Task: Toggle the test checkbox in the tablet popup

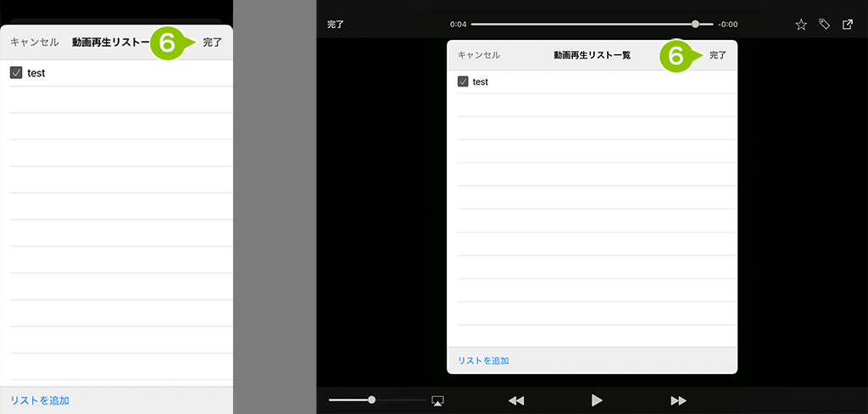Action: pyautogui.click(x=463, y=81)
